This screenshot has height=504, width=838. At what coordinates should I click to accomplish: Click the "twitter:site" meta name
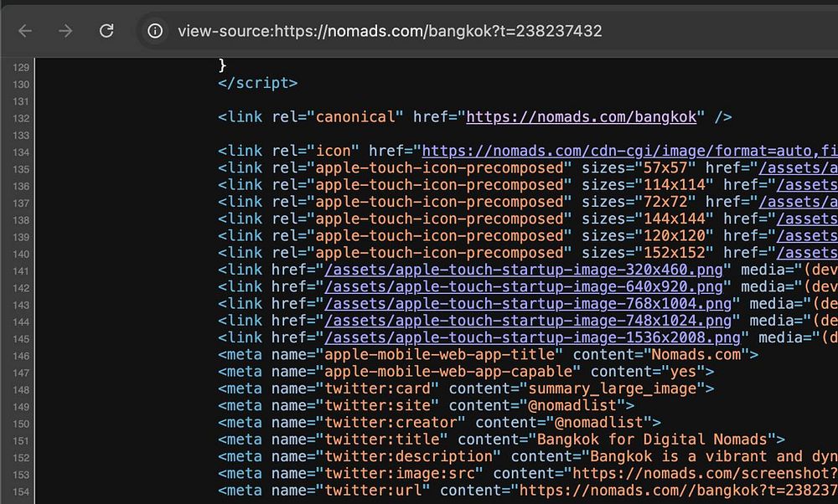(377, 406)
